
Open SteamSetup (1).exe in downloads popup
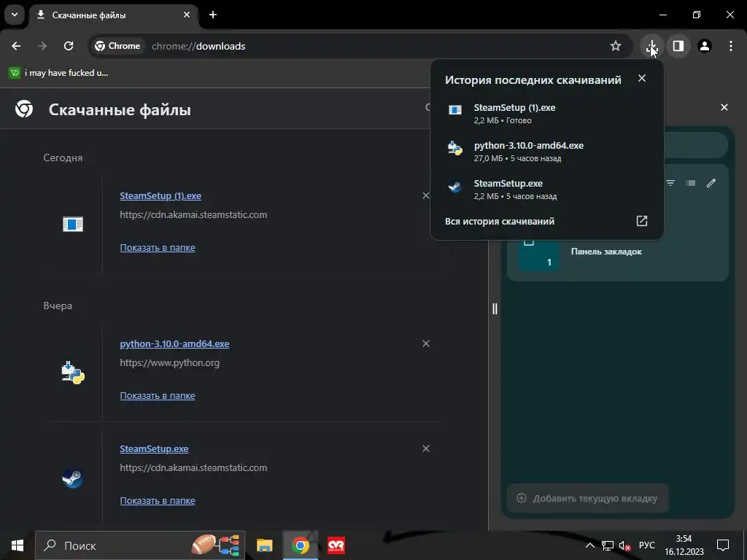point(546,113)
